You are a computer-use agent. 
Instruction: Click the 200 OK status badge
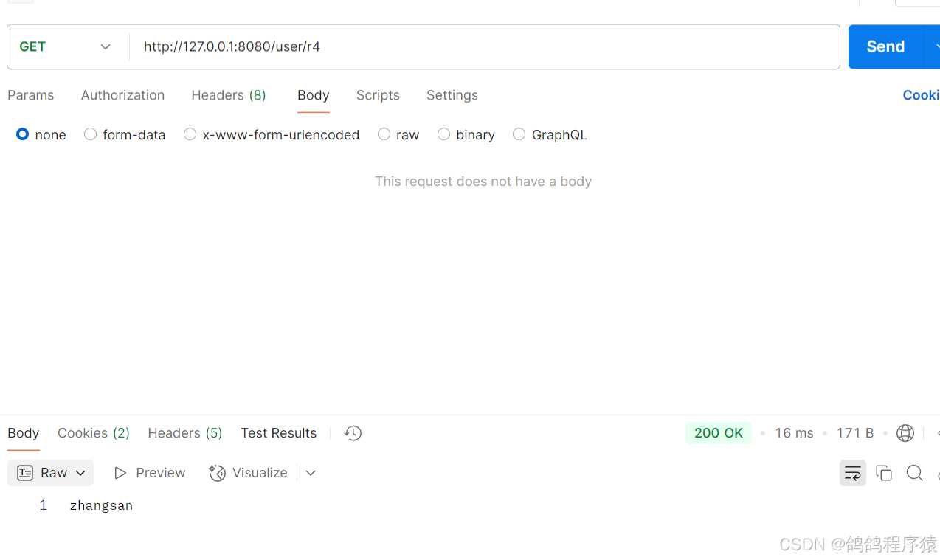[x=719, y=433]
